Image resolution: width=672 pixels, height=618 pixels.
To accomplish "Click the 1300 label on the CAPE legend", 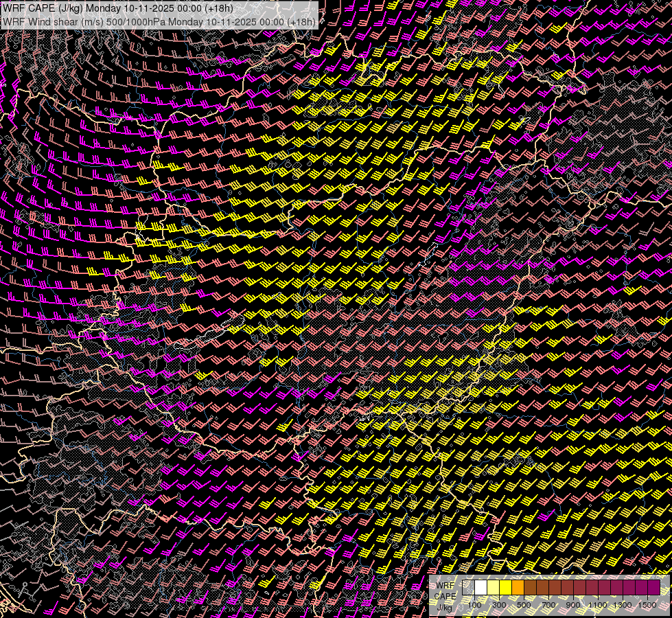I will (623, 605).
